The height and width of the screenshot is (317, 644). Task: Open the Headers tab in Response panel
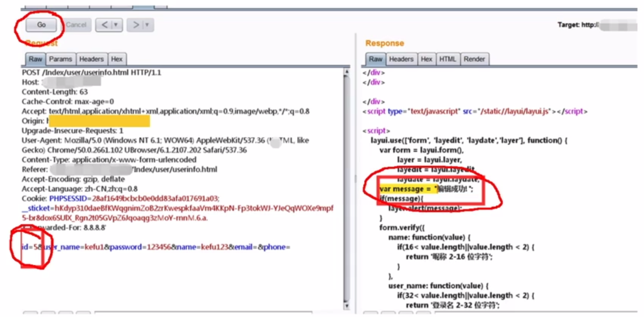click(401, 59)
